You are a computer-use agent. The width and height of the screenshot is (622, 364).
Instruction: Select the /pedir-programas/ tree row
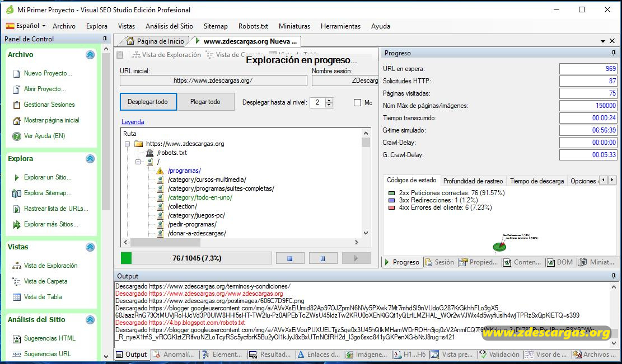pyautogui.click(x=192, y=225)
